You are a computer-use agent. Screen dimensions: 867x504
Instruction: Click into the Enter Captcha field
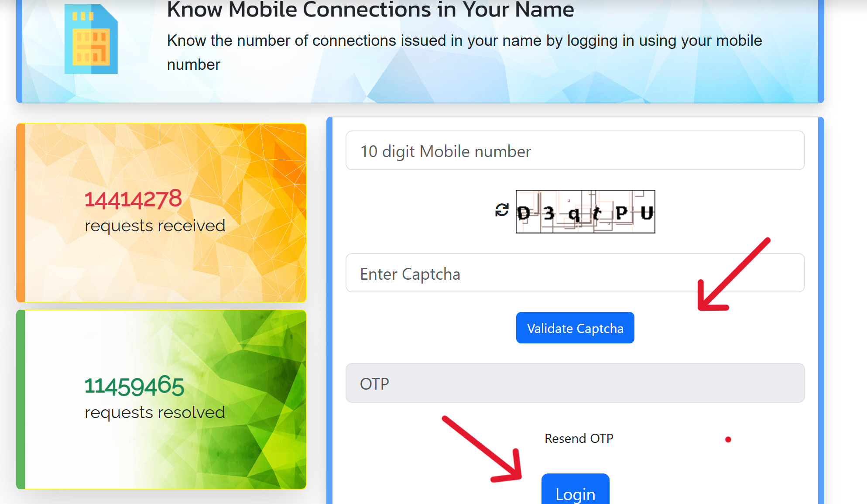(x=575, y=273)
